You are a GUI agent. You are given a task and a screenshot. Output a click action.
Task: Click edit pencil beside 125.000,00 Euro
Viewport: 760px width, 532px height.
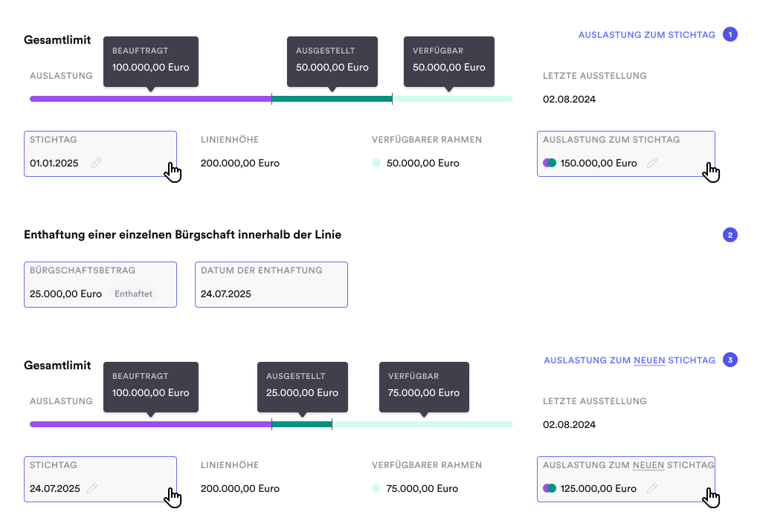[x=651, y=488]
